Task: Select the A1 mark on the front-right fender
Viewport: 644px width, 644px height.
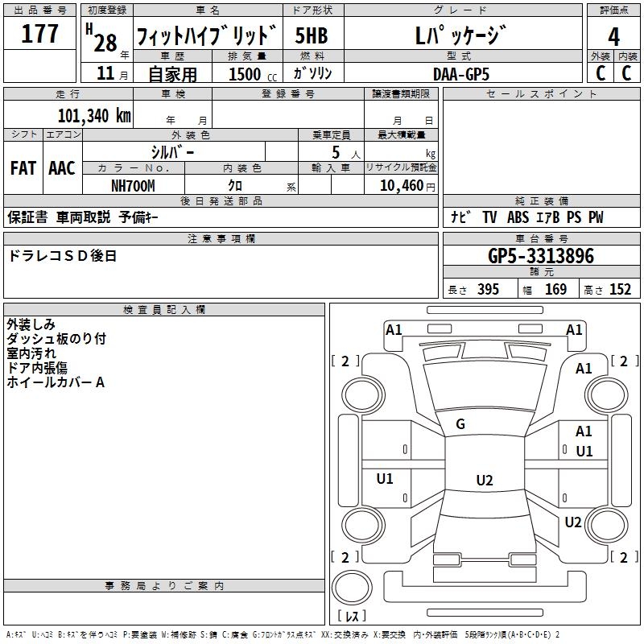Action: pos(584,368)
